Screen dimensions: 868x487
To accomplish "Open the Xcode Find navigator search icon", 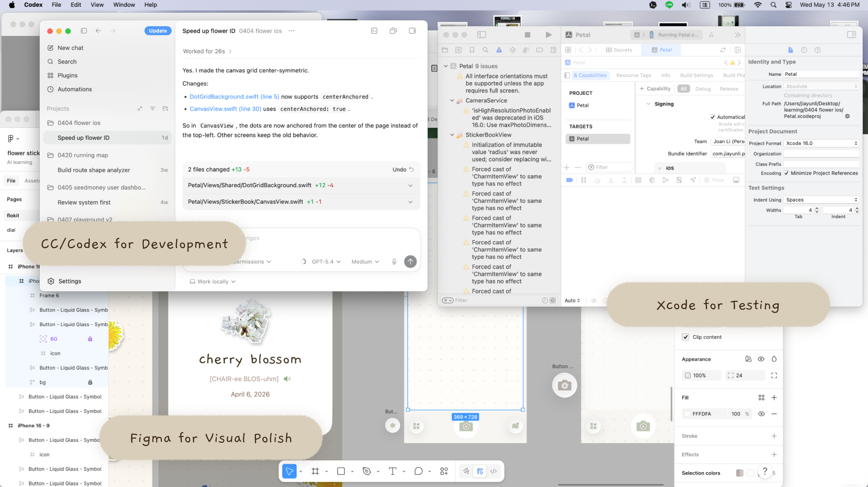I will pos(485,50).
